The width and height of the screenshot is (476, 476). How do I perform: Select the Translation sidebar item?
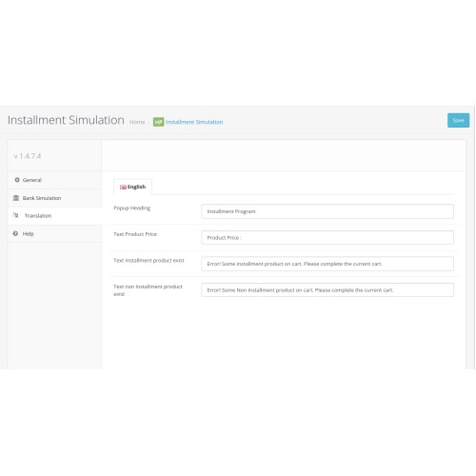point(54,216)
